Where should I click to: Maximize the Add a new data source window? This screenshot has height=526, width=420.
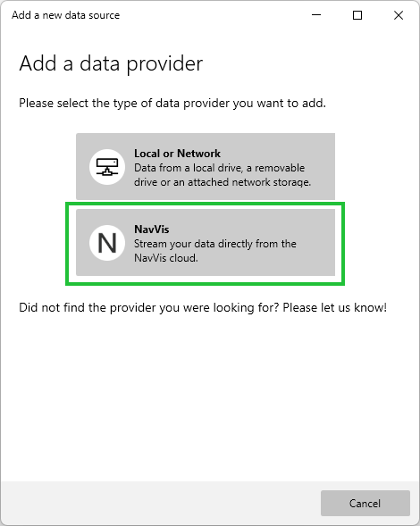(x=357, y=15)
